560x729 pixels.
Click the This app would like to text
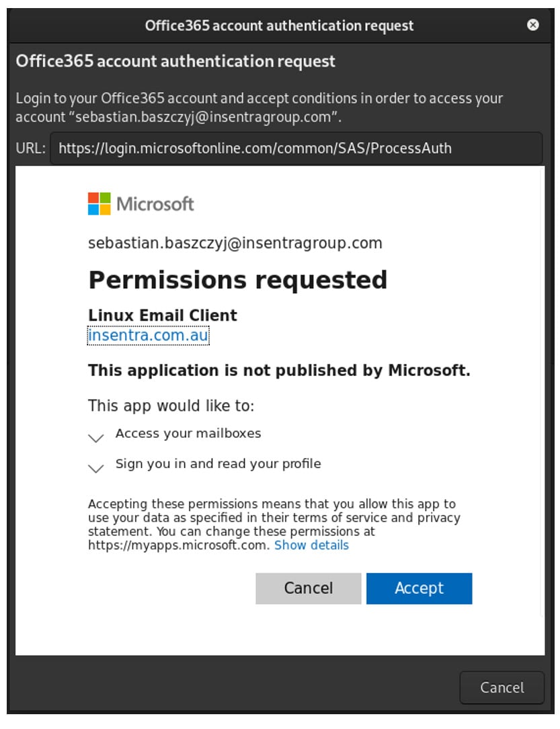point(171,406)
